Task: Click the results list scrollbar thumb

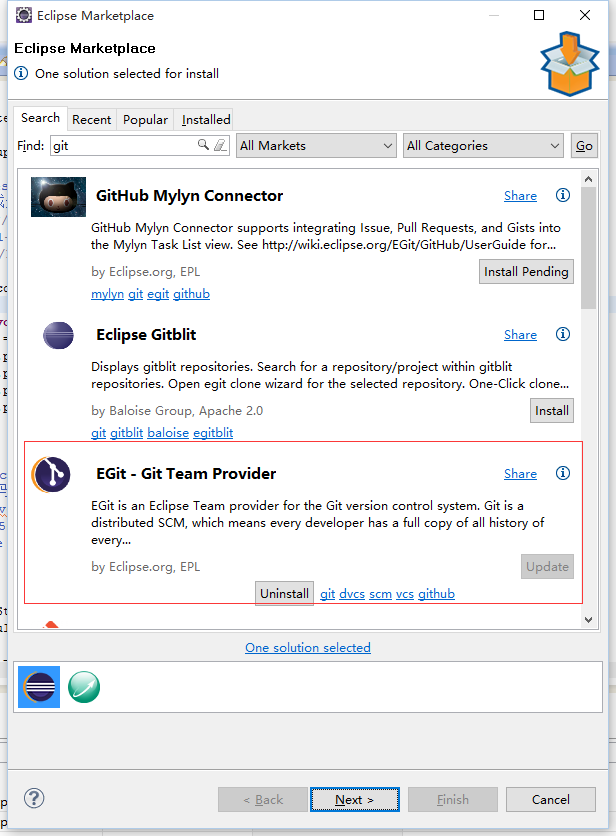Action: [x=588, y=247]
